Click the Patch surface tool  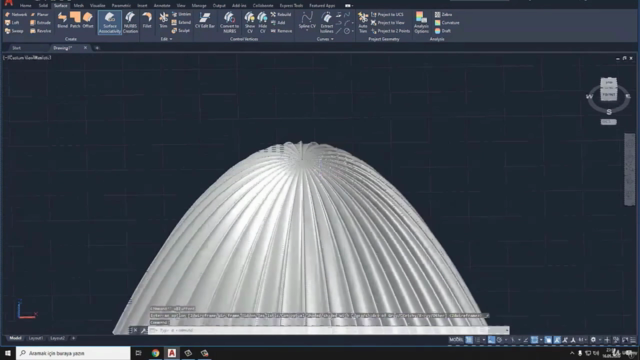point(75,20)
